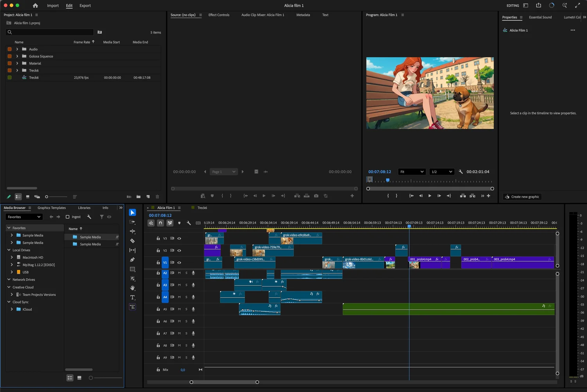The width and height of the screenshot is (587, 392).
Task: Click the timeline playhead timecode 00:07:08:12
Action: 160,215
